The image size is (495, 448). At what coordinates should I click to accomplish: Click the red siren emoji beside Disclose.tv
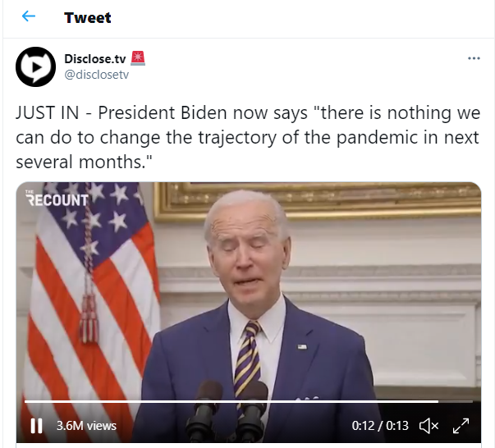138,58
